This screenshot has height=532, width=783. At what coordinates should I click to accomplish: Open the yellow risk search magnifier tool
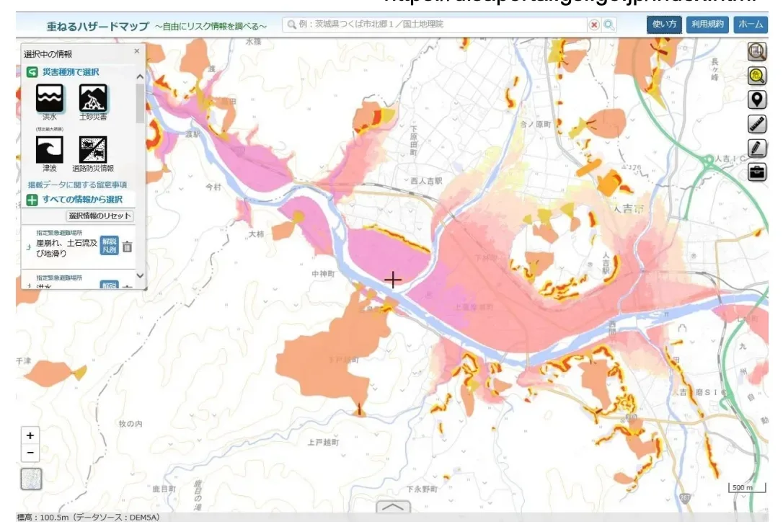(757, 76)
